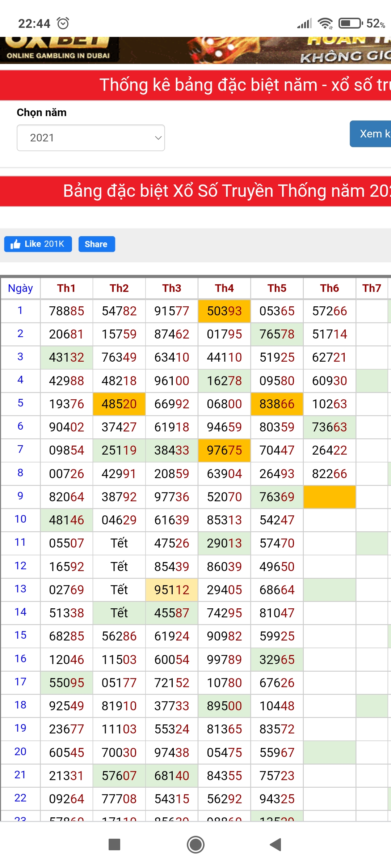Tap the green cell 29013
The image size is (391, 868).
tap(224, 543)
